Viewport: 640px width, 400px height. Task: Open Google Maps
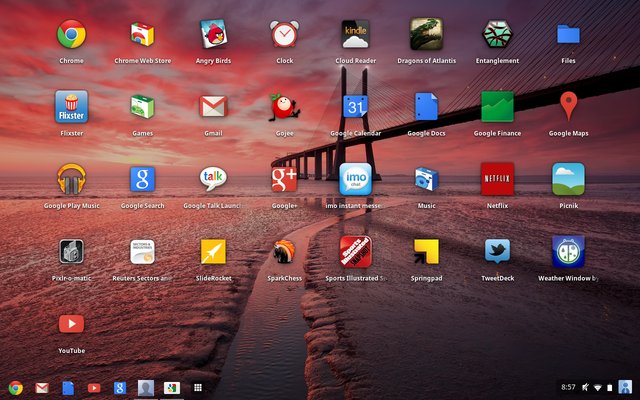pos(569,107)
